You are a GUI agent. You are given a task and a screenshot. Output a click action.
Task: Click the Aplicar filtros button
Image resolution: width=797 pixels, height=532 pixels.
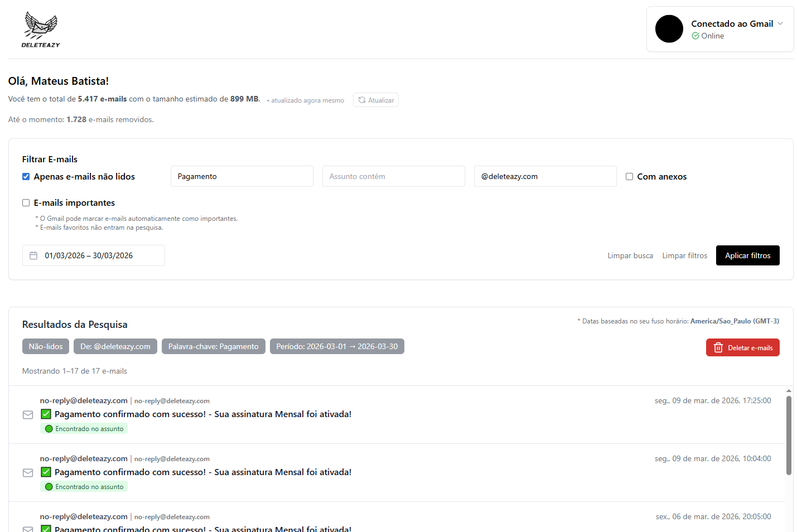tap(747, 255)
